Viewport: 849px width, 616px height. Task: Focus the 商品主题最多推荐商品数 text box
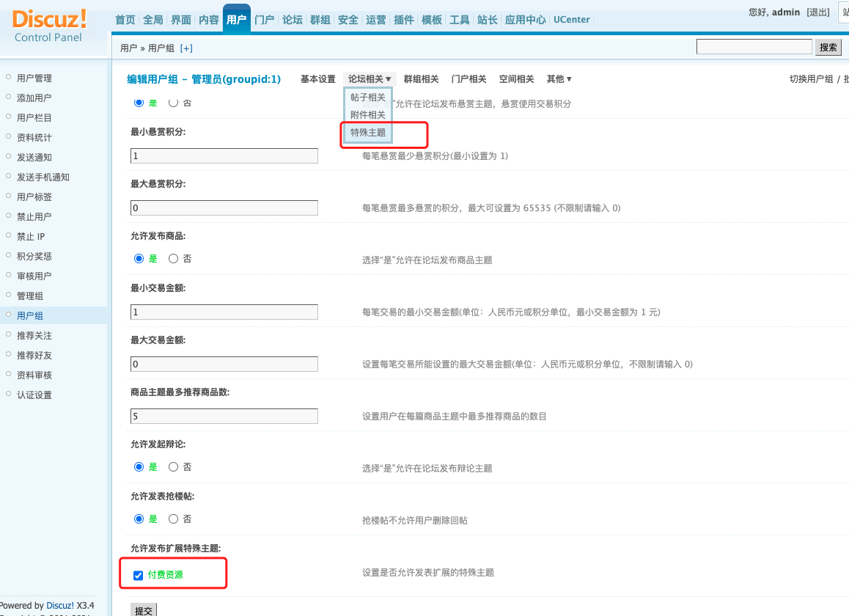coord(224,417)
